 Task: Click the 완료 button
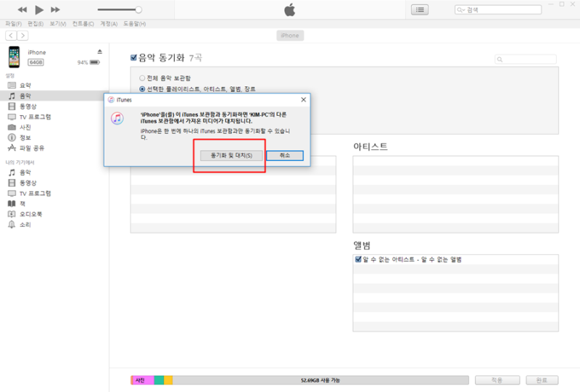(x=542, y=380)
